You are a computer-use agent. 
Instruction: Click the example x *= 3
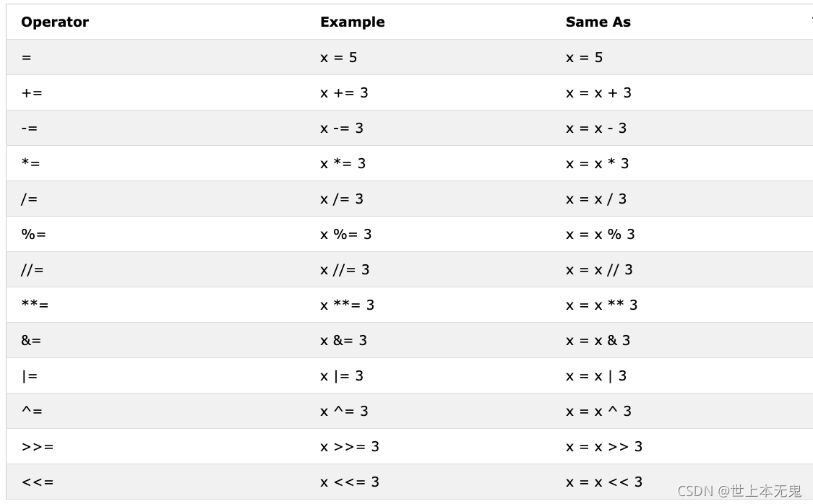[343, 164]
